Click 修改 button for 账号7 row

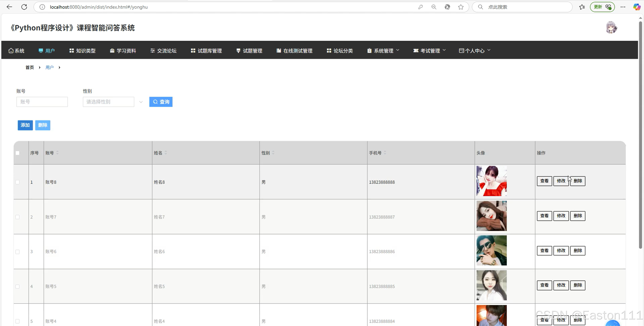pos(561,216)
